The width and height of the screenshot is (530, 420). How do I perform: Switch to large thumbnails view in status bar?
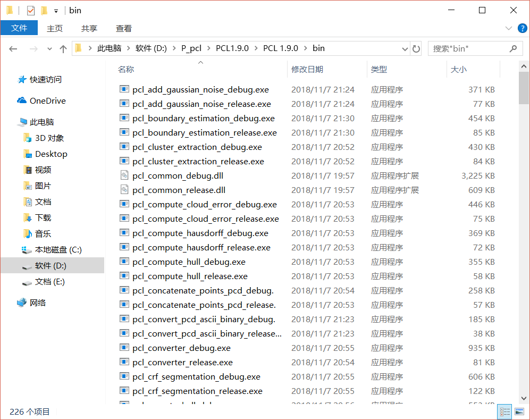[x=519, y=411]
